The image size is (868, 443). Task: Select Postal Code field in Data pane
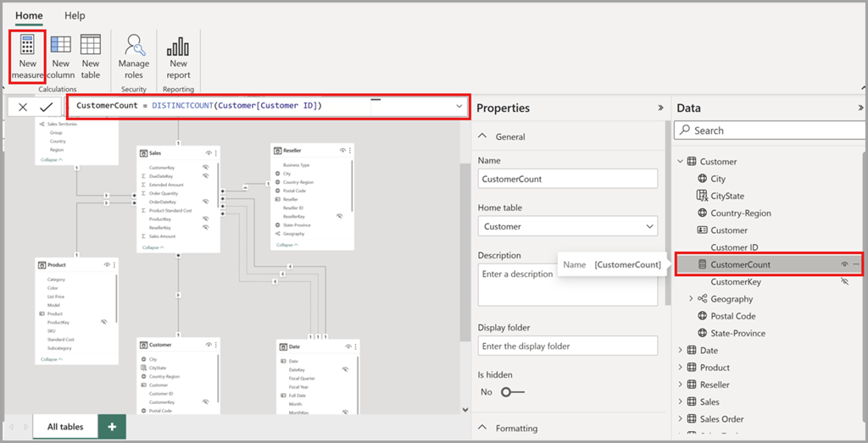[732, 316]
